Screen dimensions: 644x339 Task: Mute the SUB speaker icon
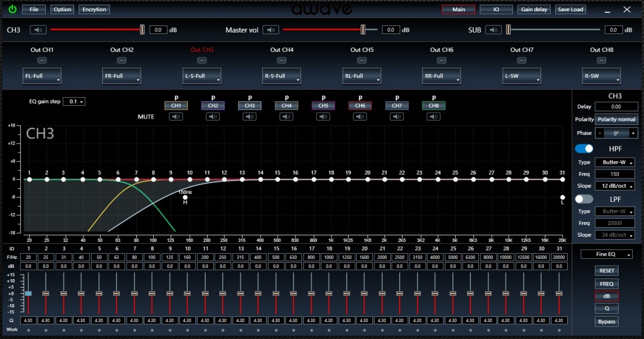click(x=493, y=30)
